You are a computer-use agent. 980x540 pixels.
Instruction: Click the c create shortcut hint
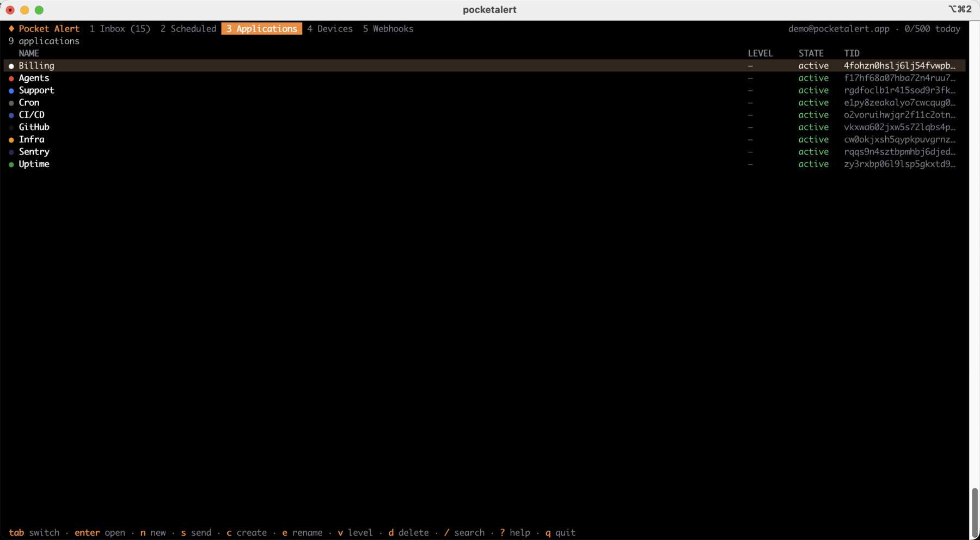[x=247, y=532]
